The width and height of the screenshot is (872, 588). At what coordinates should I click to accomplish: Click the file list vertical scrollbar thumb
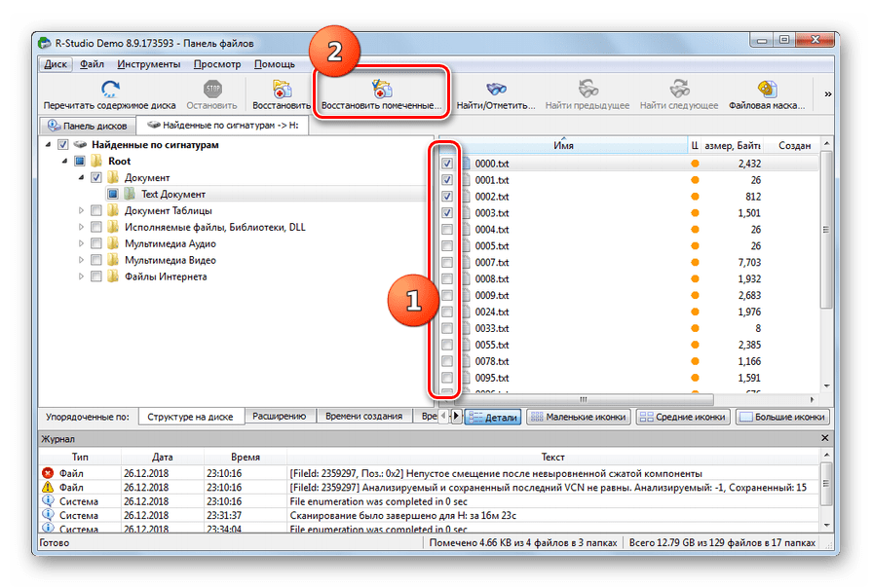[826, 230]
